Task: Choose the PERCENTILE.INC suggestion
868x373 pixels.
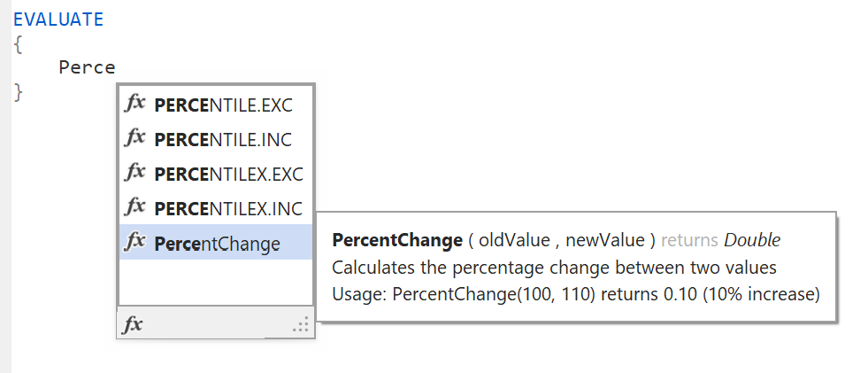Action: [223, 139]
